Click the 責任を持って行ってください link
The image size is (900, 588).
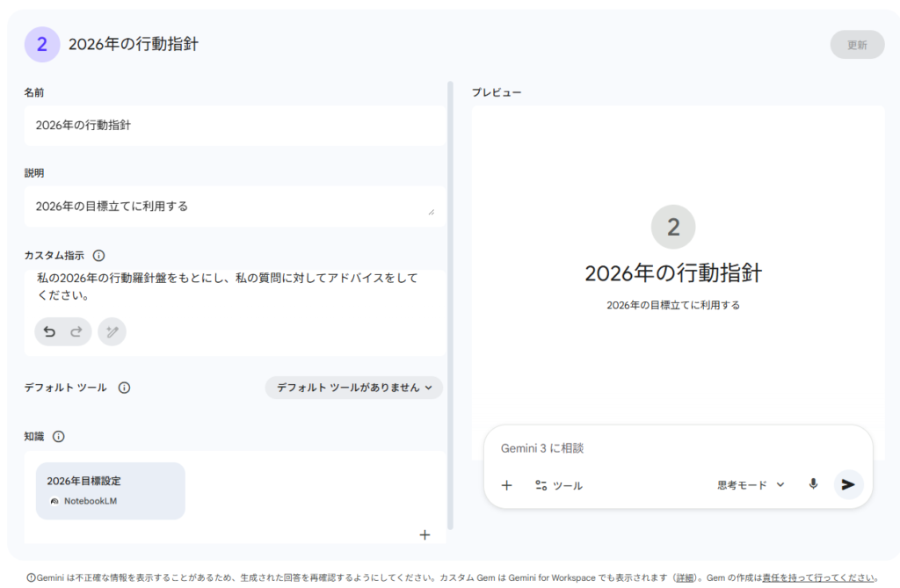click(817, 577)
